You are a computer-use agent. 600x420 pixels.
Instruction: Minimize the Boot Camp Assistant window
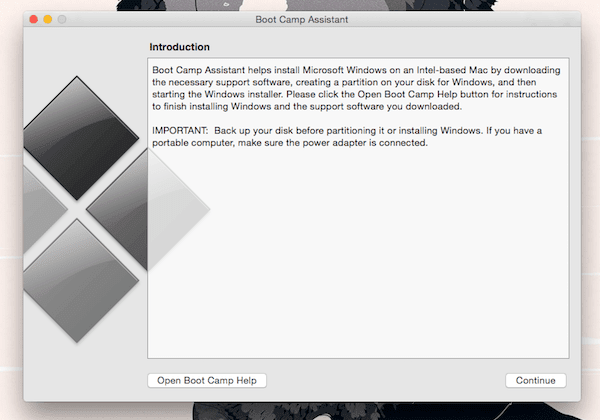pyautogui.click(x=48, y=19)
